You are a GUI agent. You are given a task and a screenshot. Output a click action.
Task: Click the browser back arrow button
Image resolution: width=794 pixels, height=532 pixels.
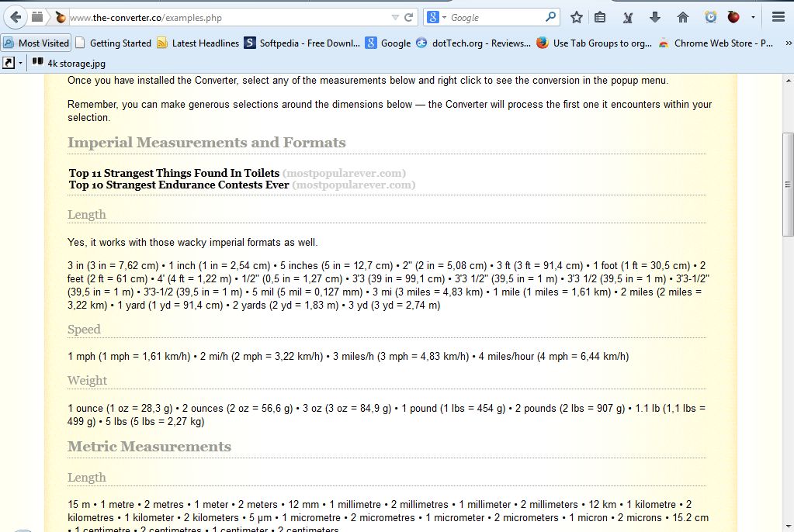[x=16, y=17]
